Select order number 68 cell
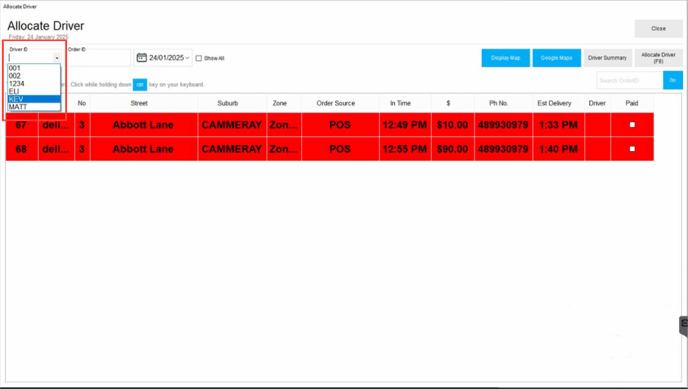688x389 pixels. [22, 149]
